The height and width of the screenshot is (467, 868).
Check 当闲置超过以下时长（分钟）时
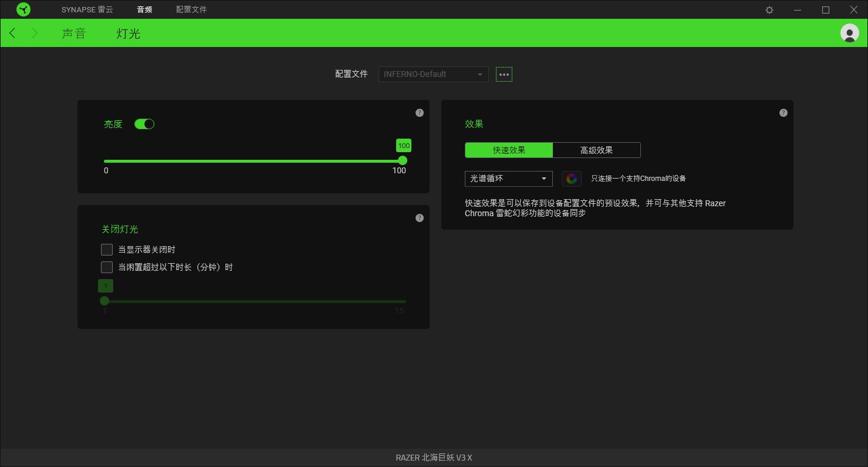coord(107,267)
